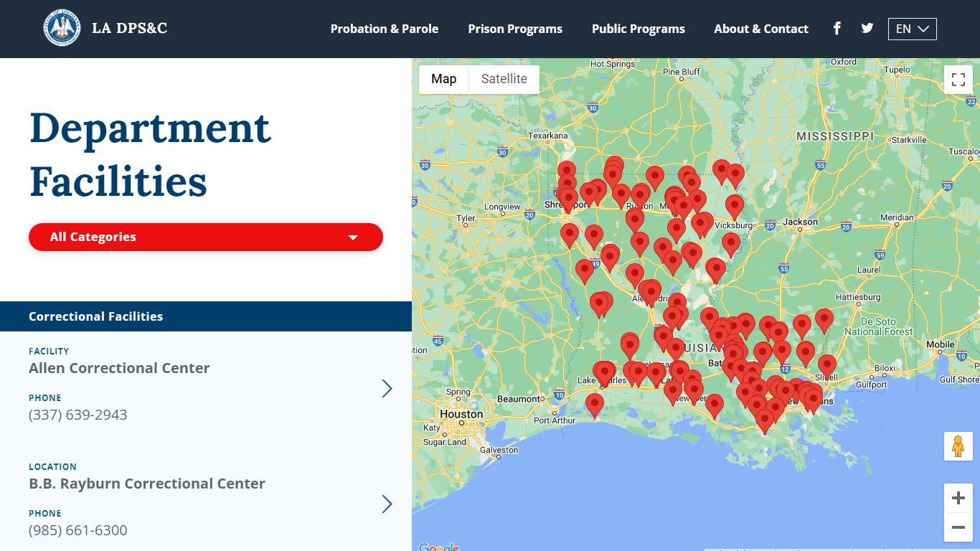The height and width of the screenshot is (551, 980).
Task: Click the Jackson city label on map
Action: pos(800,222)
